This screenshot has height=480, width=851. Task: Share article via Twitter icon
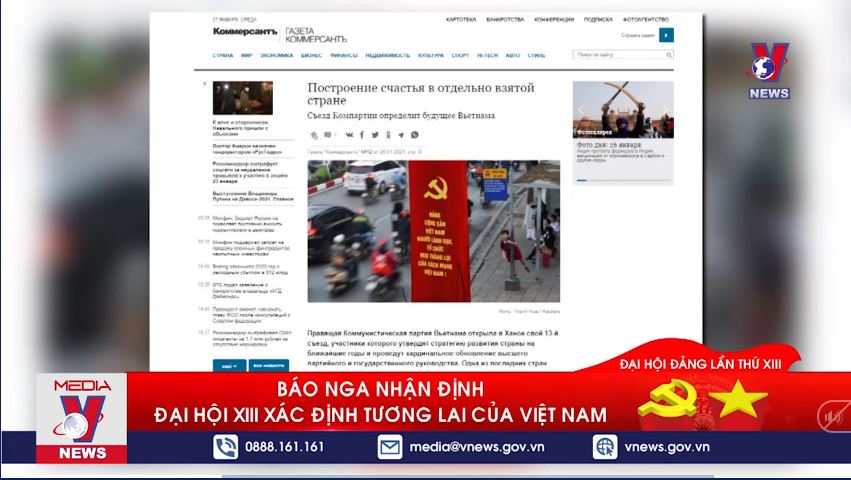(x=375, y=135)
